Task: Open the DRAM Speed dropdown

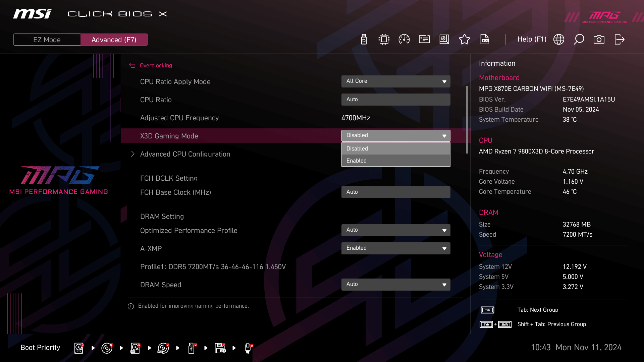Action: point(396,284)
